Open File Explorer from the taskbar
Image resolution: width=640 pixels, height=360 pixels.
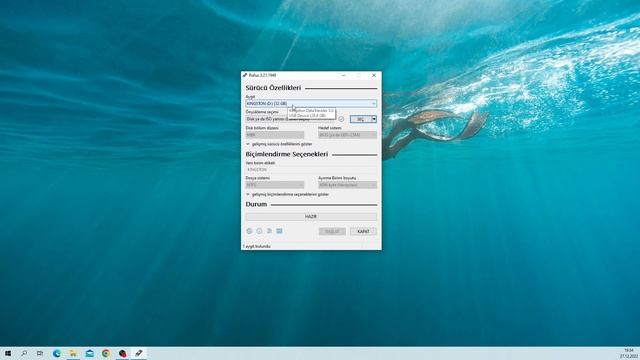click(73, 353)
